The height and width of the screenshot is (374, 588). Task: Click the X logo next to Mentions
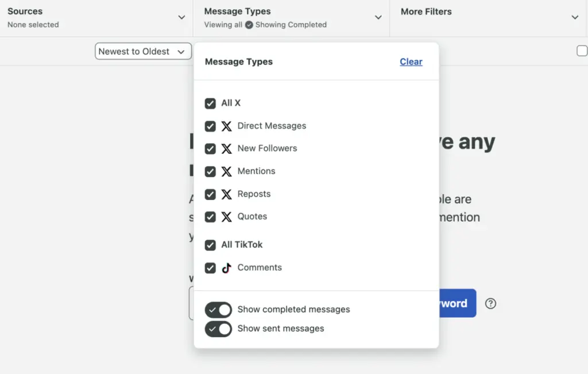click(227, 171)
